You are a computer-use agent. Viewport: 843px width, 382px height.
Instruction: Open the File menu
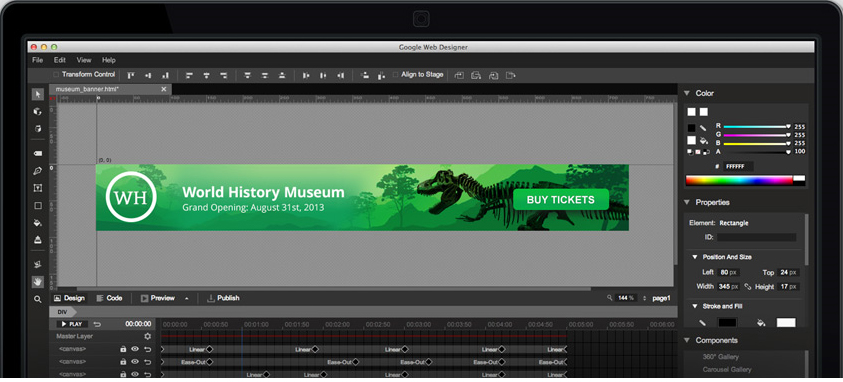[x=37, y=60]
